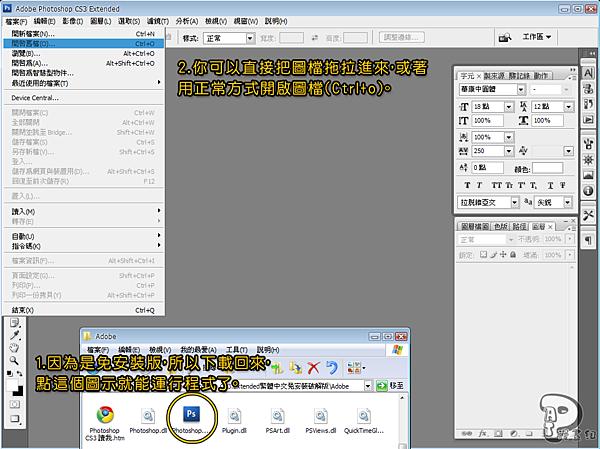Image resolution: width=600 pixels, height=449 pixels.
Task: Open Tool Presets icon in right dock
Action: (x=588, y=216)
